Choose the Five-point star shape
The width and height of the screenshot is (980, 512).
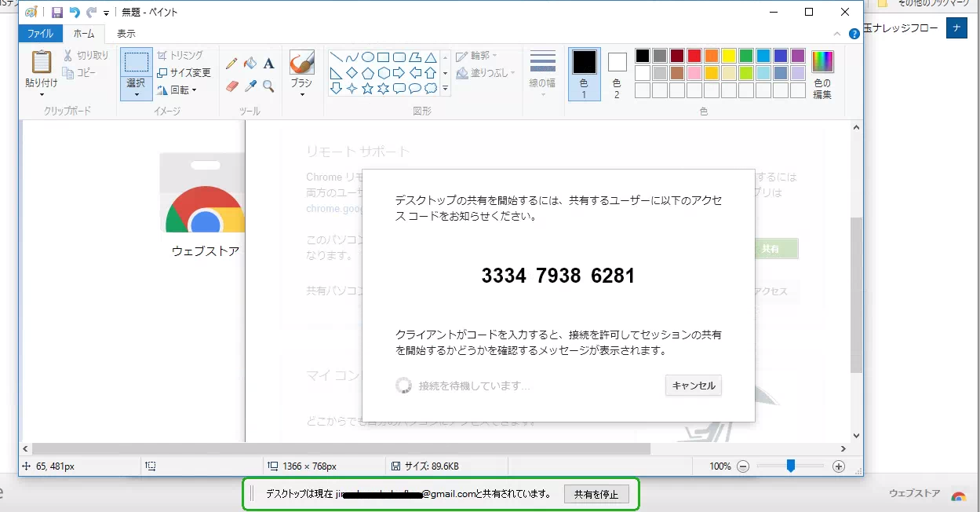367,89
